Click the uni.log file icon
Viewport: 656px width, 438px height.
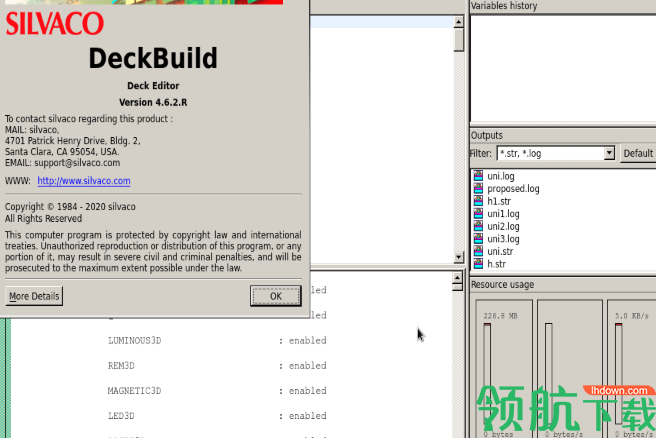478,176
